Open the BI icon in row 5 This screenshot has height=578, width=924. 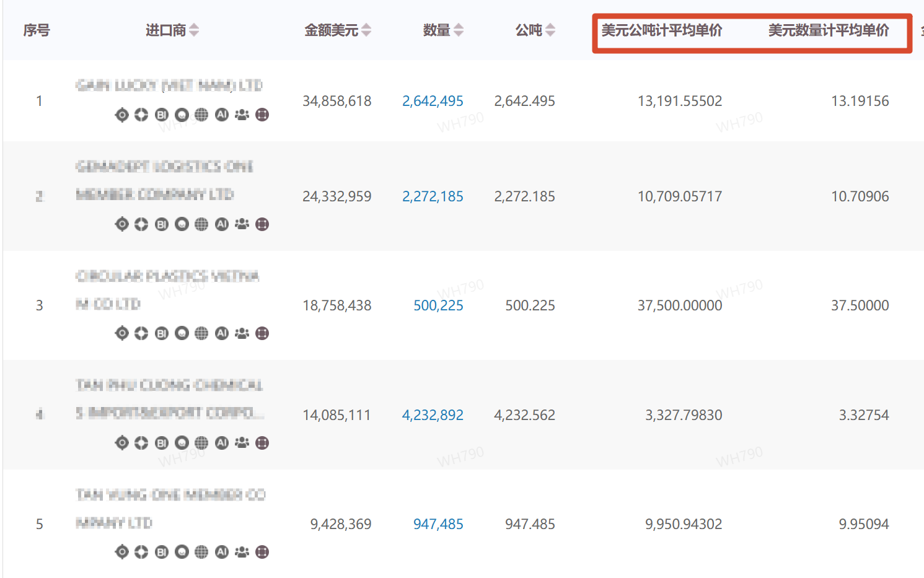pos(162,552)
